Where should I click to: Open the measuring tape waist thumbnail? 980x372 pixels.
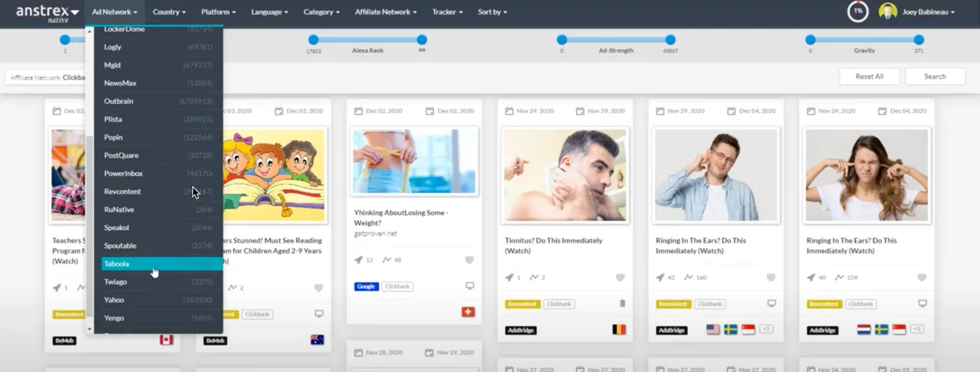tap(415, 160)
